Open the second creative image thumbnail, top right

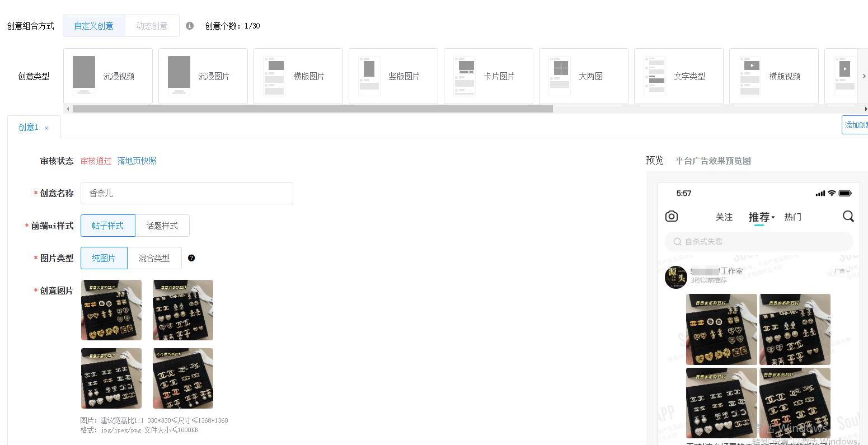183,310
